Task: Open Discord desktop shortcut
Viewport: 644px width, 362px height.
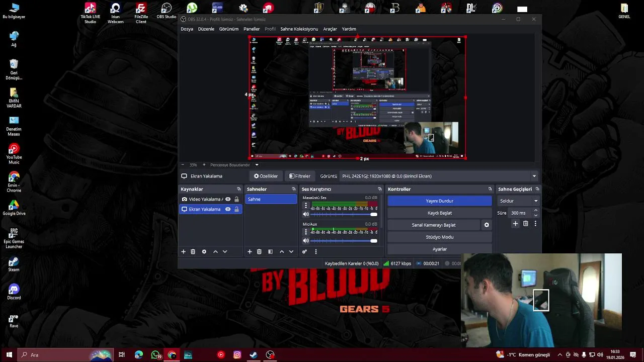Action: pyautogui.click(x=14, y=292)
